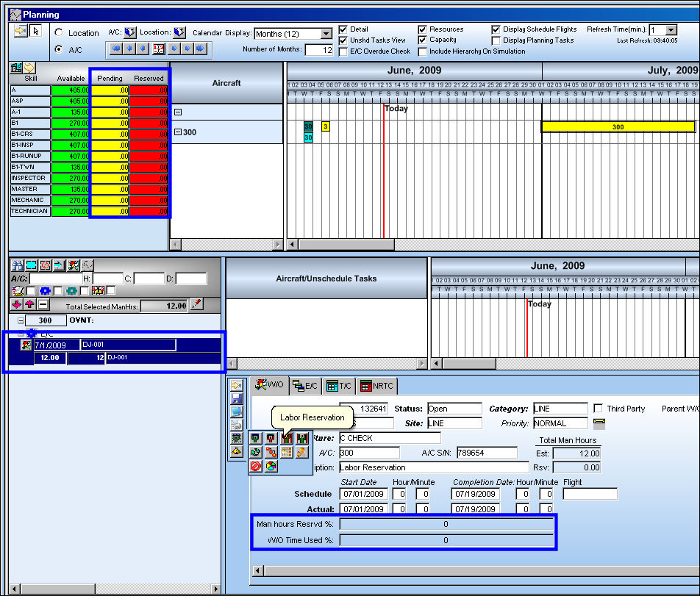The image size is (700, 596).
Task: Click the calendar today icon between navigation arrows
Action: [x=159, y=49]
